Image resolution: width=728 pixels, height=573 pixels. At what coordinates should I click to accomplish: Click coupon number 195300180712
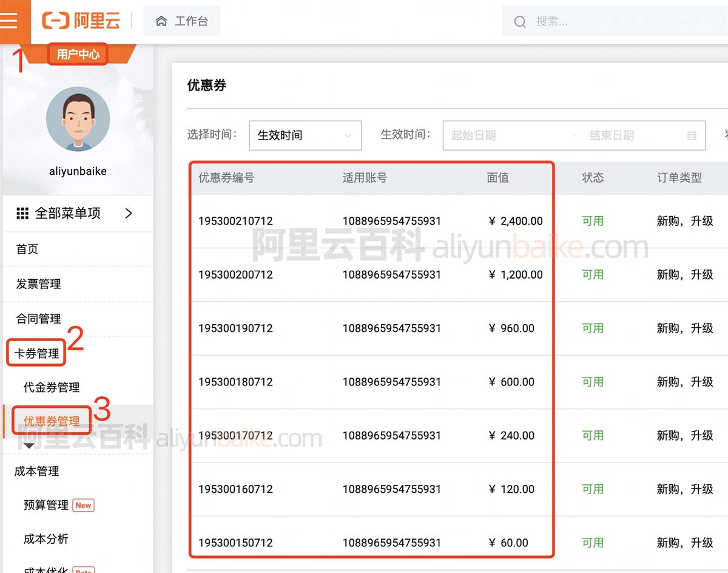(235, 382)
